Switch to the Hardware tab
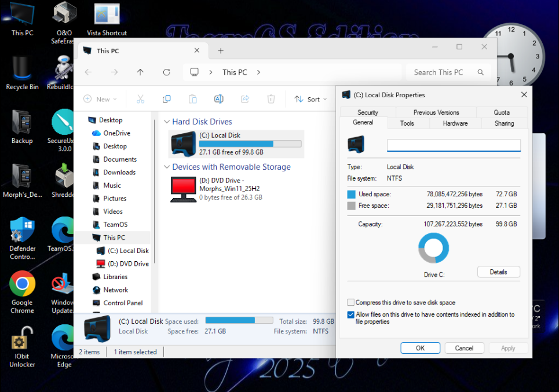Screen dimensions: 559x392 coord(455,123)
